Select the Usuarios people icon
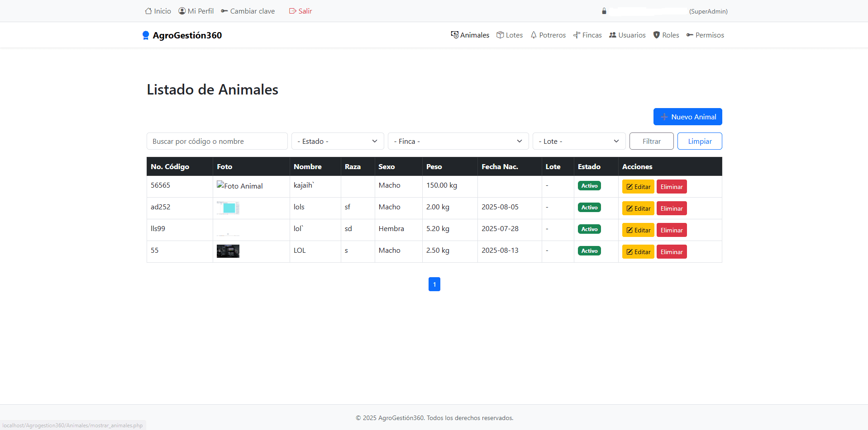This screenshot has width=868, height=430. pos(612,35)
